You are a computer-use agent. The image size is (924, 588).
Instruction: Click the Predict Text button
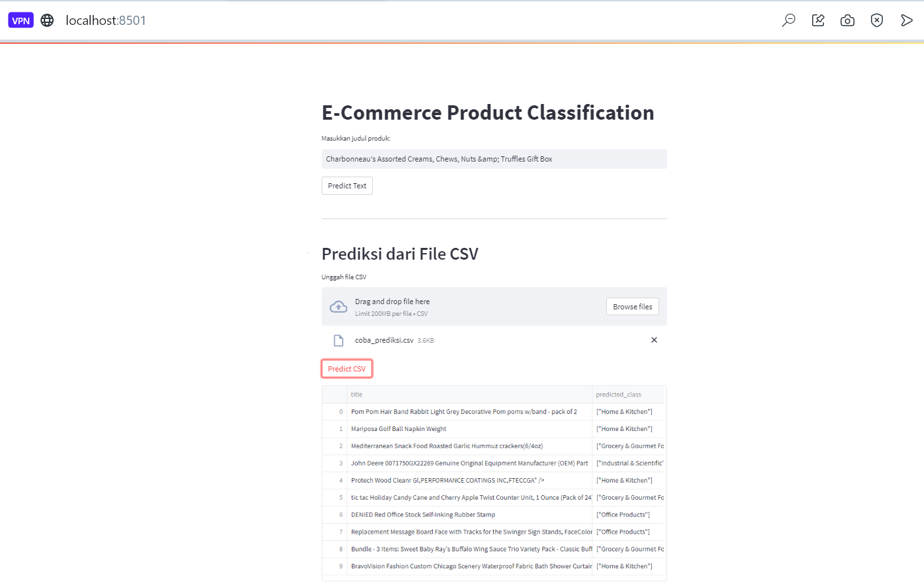click(347, 186)
